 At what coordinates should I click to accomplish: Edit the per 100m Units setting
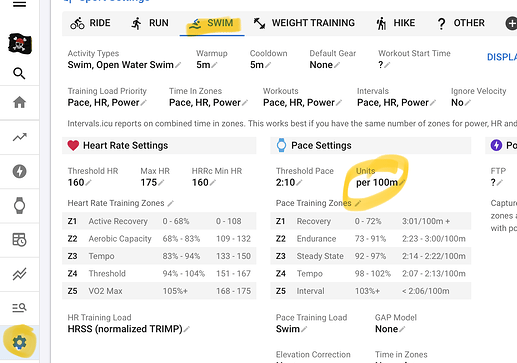coord(380,183)
